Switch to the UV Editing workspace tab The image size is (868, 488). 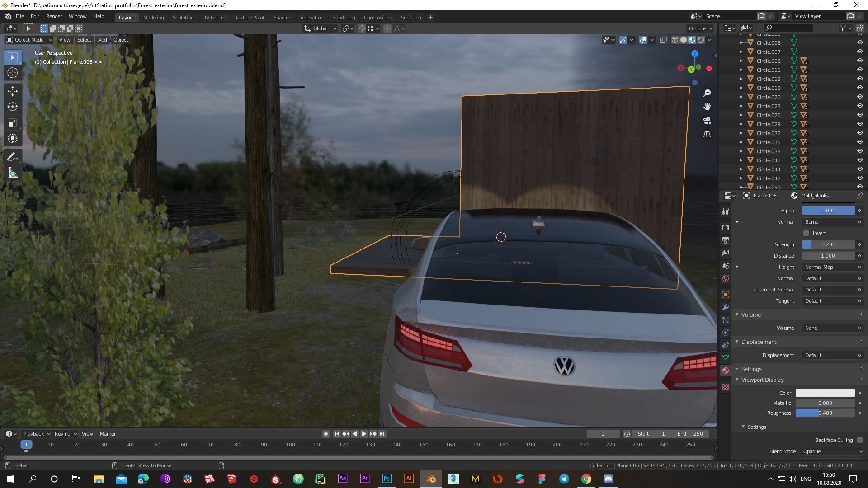pyautogui.click(x=214, y=18)
